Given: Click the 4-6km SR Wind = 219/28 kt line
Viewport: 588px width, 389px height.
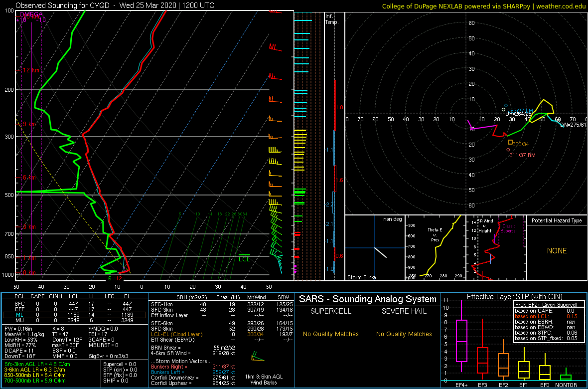Looking at the screenshot, I should 193,353.
